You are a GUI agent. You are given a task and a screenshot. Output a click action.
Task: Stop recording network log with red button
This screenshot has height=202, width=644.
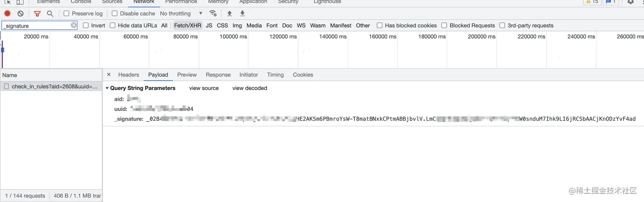[7, 14]
